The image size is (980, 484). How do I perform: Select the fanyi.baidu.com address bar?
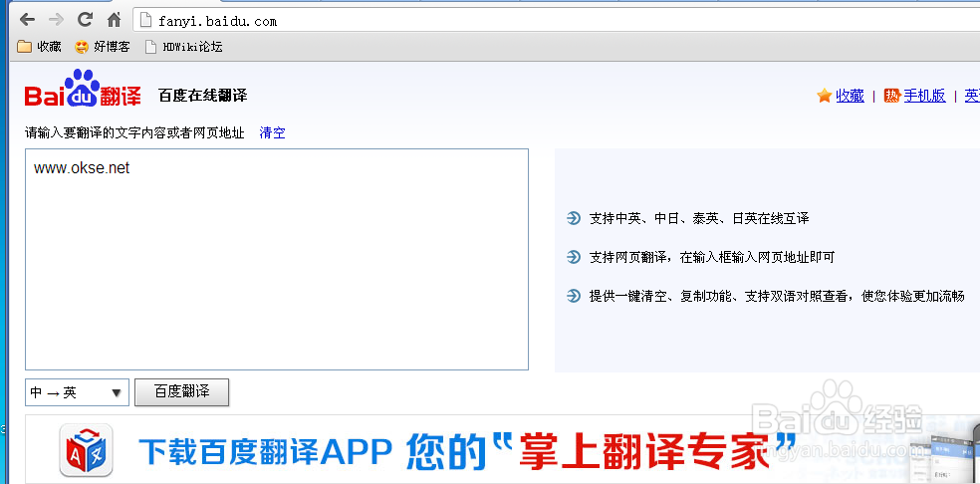pyautogui.click(x=498, y=20)
